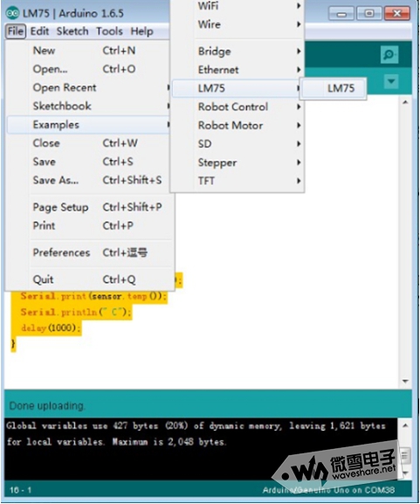Expand Ethernet examples submenu
This screenshot has height=504, width=420.
238,70
